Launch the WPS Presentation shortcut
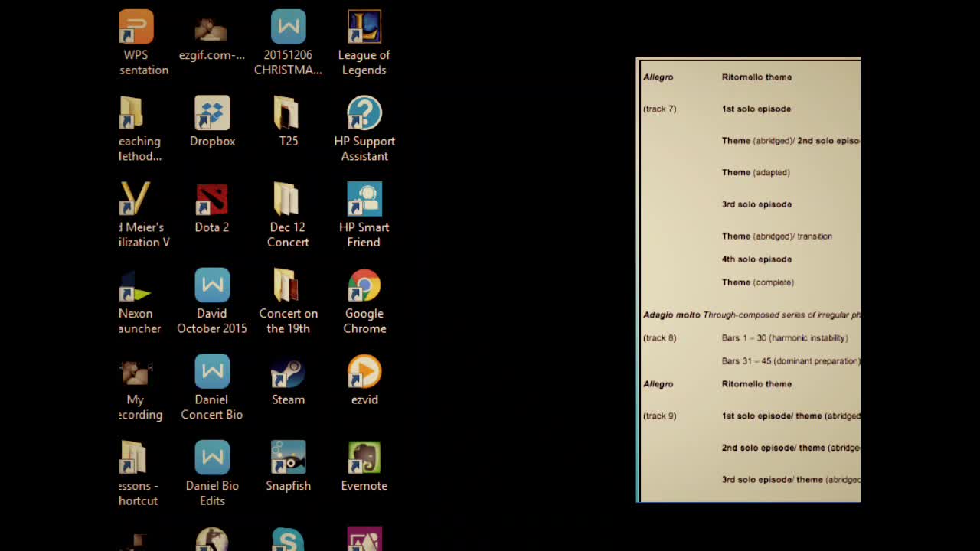 tap(138, 28)
